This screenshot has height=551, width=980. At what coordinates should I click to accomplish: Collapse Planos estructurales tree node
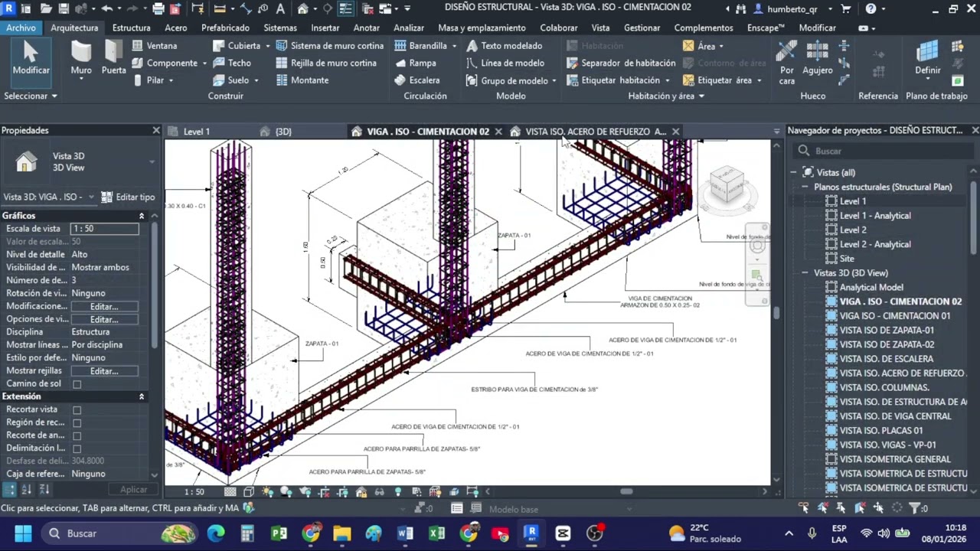point(805,187)
